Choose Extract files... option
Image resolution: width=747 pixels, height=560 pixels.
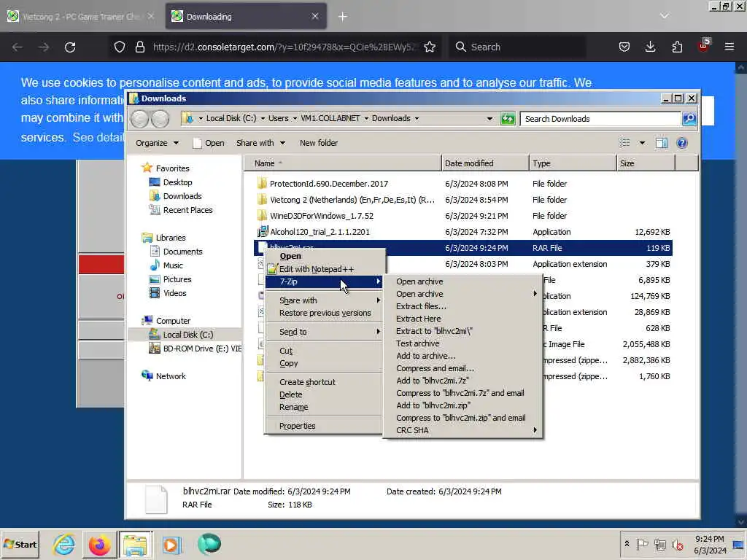(462, 306)
